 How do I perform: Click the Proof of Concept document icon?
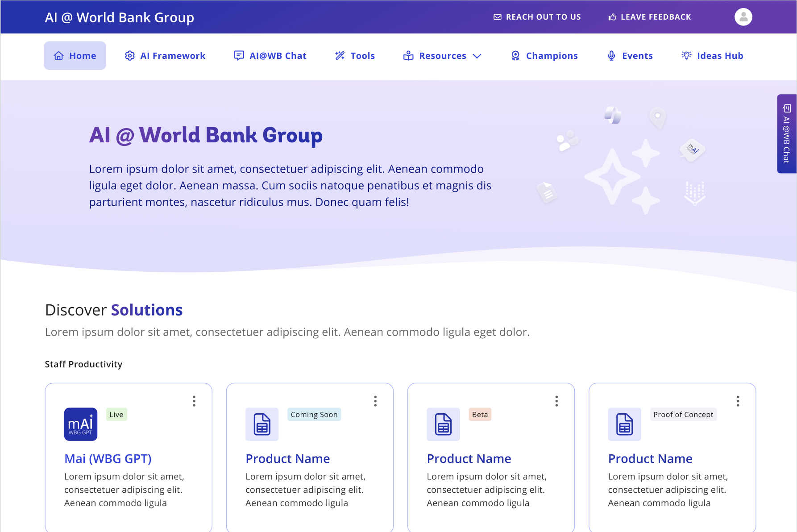[x=624, y=424]
